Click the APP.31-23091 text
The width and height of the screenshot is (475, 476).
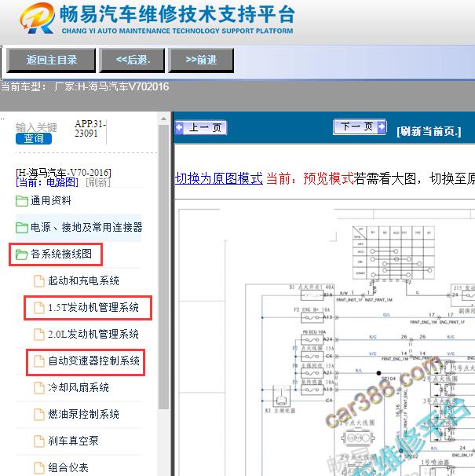(x=90, y=128)
